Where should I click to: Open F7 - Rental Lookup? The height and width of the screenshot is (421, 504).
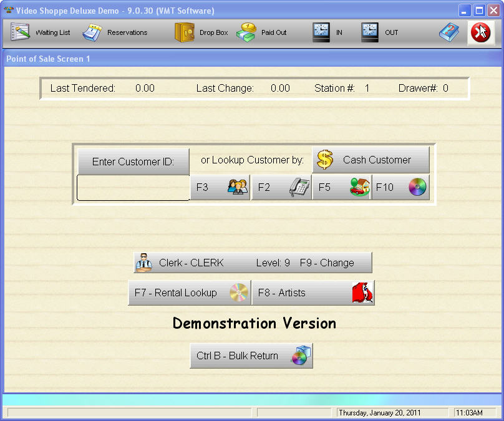(189, 293)
